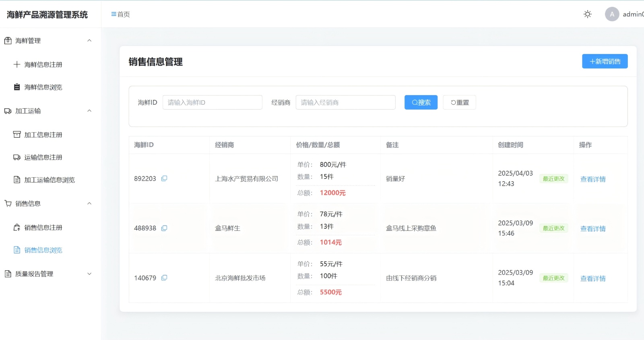Open 海鲜信息注册 in the sidebar
Screen dimensions: 644x340
coord(43,64)
